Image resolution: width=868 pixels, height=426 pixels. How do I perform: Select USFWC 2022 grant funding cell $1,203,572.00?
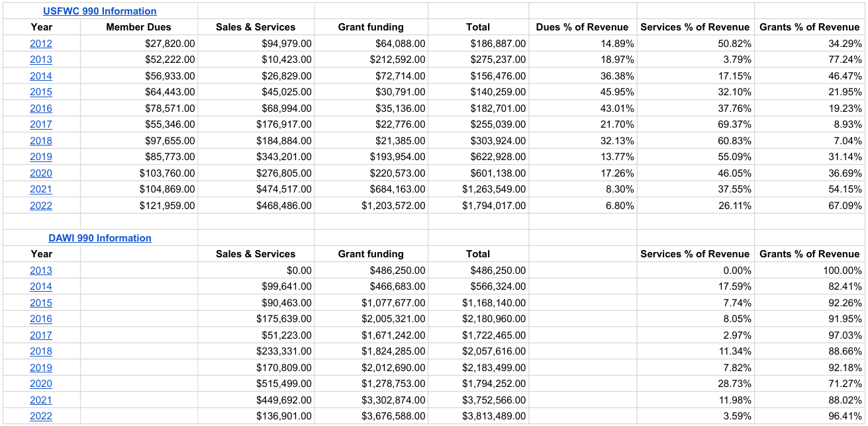371,206
